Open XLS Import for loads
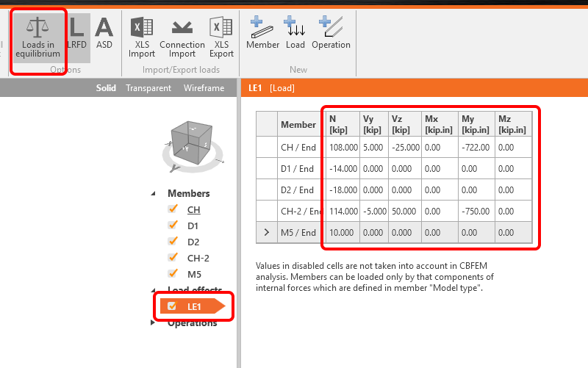This screenshot has width=588, height=368. 142,37
